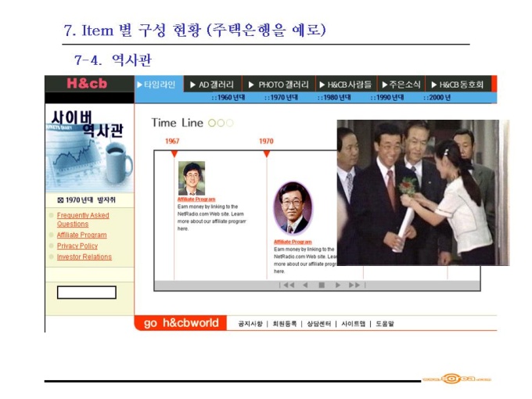The height and width of the screenshot is (399, 532).
Task: Open Affiliate Program link under 1970 portrait
Action: pos(293,242)
